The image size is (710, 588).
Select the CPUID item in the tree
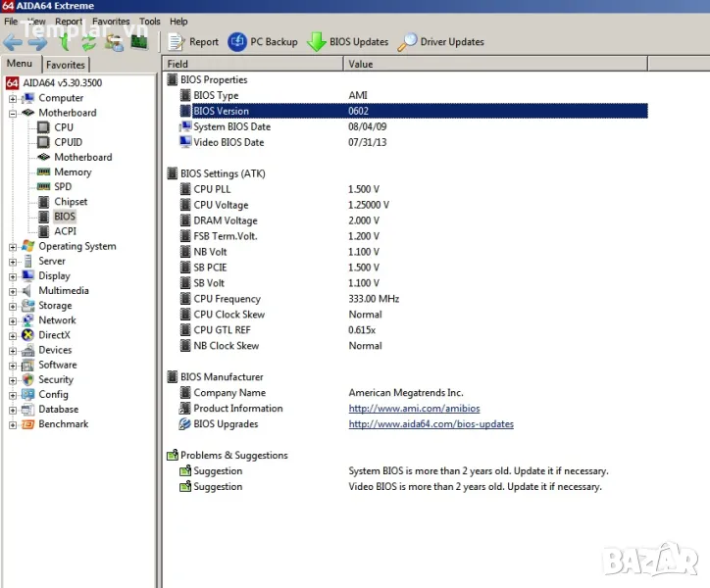point(68,142)
